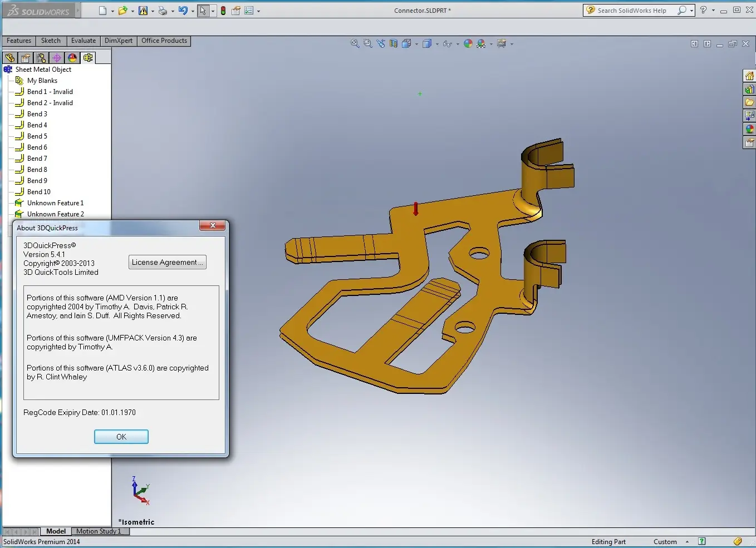
Task: Expand the Open file dropdown arrow
Action: tap(132, 11)
